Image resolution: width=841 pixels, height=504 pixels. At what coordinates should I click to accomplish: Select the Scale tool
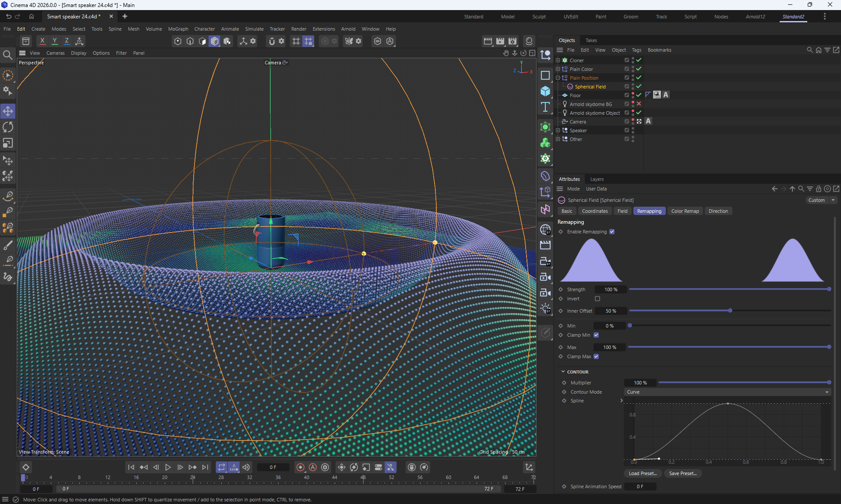[8, 143]
